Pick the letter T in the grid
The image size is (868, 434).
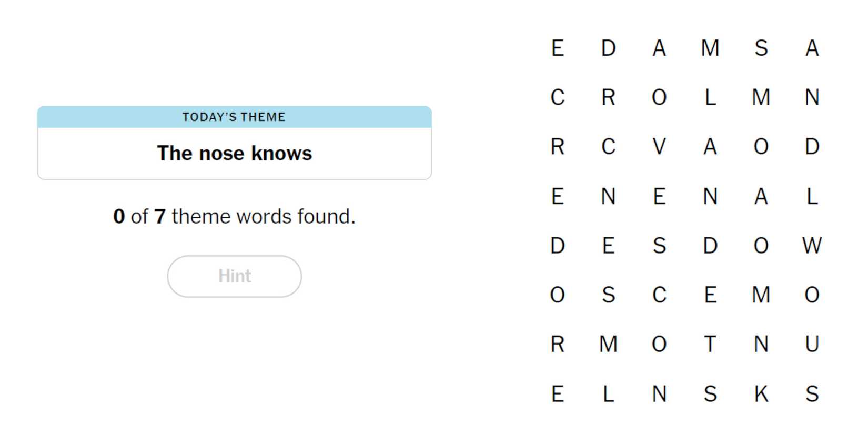pyautogui.click(x=710, y=345)
